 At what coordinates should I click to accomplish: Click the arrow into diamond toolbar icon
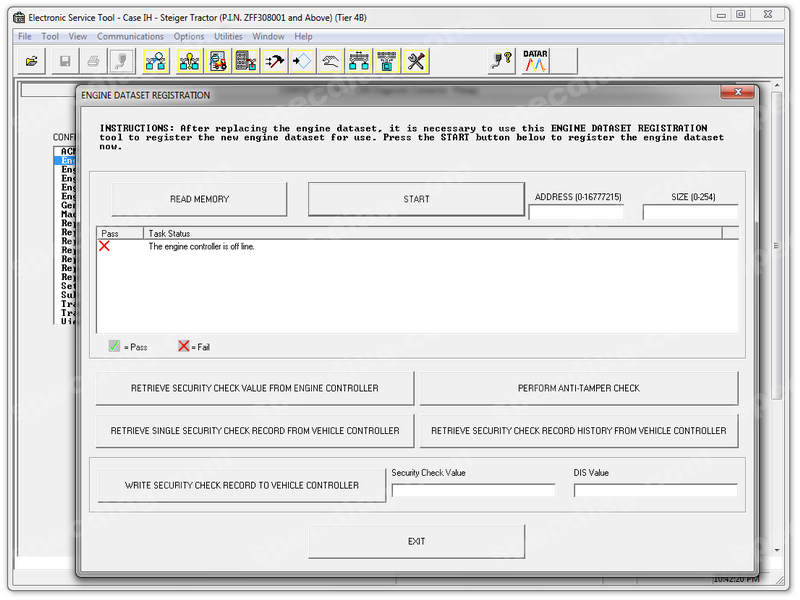(303, 61)
